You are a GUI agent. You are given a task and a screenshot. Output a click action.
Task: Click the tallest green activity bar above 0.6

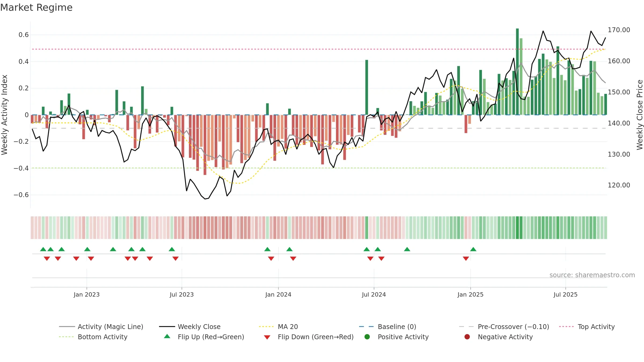click(517, 72)
